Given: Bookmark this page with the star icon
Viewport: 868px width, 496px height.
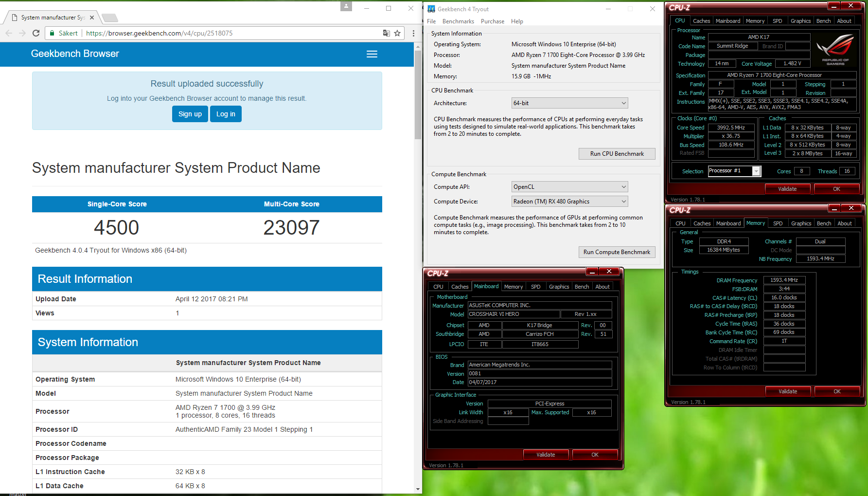Looking at the screenshot, I should [x=397, y=33].
